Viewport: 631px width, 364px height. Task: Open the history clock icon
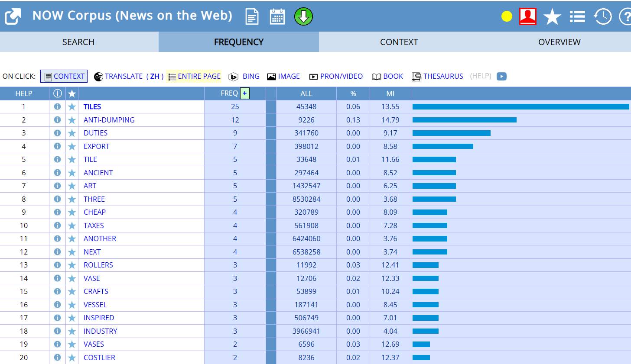(602, 17)
